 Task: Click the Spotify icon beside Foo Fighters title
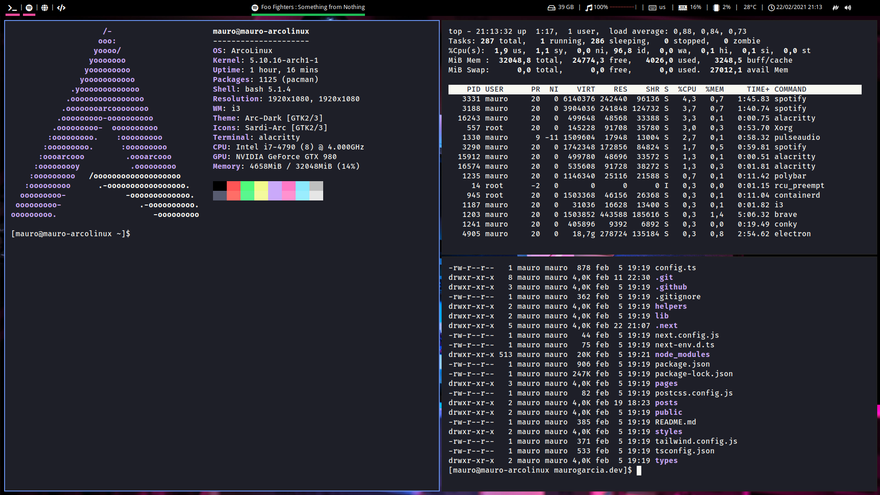pyautogui.click(x=255, y=7)
